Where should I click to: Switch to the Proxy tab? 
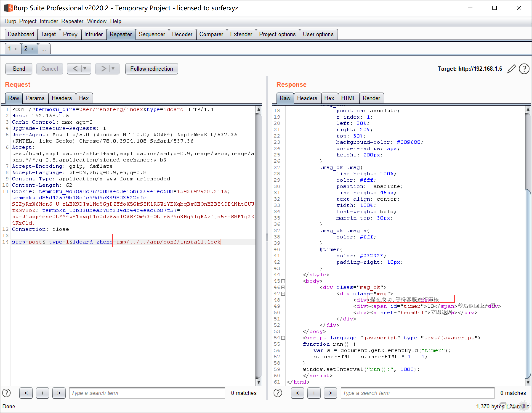pos(70,34)
